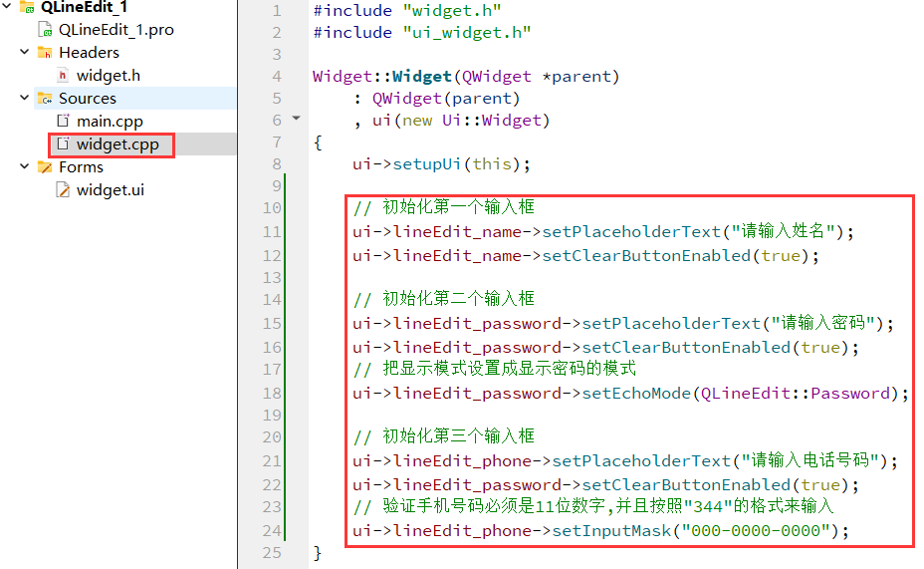Click QWidget(parent) initializer on line 5

tap(446, 98)
